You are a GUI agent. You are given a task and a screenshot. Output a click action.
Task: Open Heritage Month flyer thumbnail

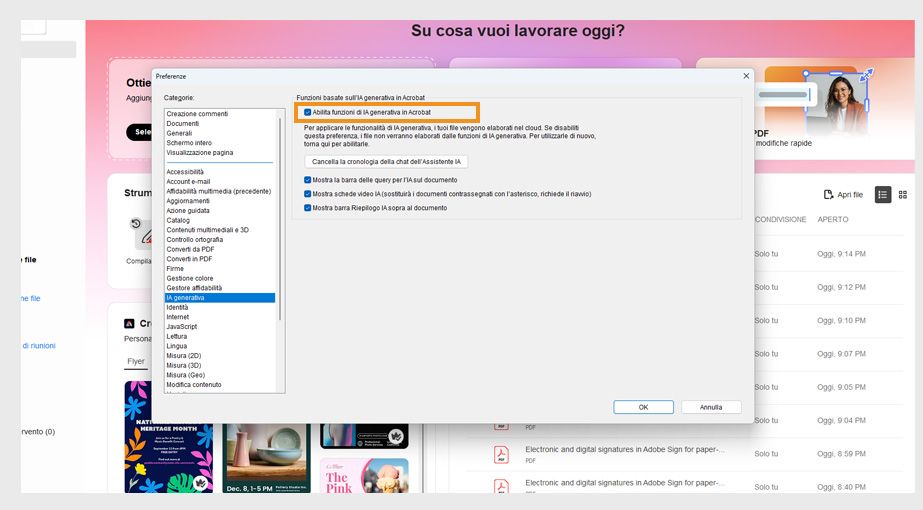[169, 437]
